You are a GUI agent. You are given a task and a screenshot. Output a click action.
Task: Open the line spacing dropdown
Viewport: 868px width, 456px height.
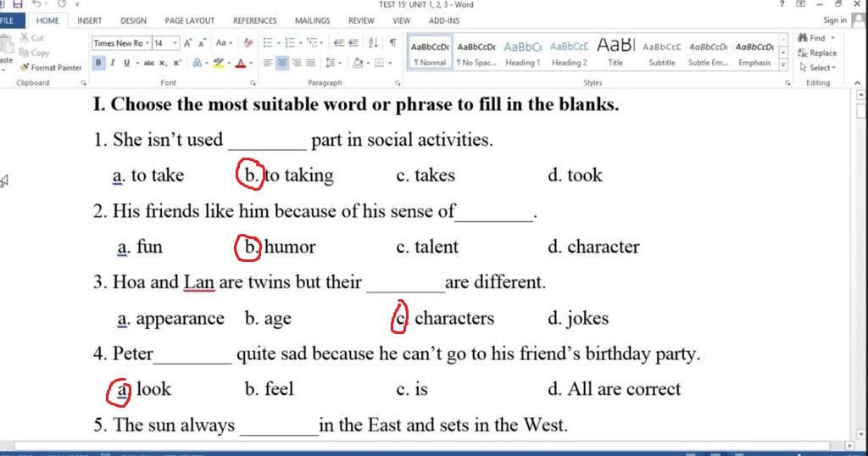pyautogui.click(x=340, y=63)
